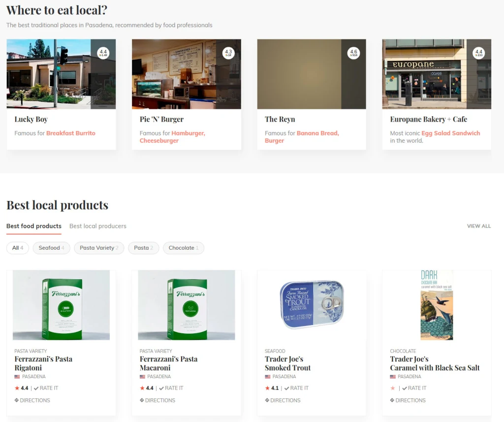The width and height of the screenshot is (504, 422).
Task: Follow the Breakfast Burrito dish link
Action: coord(71,133)
